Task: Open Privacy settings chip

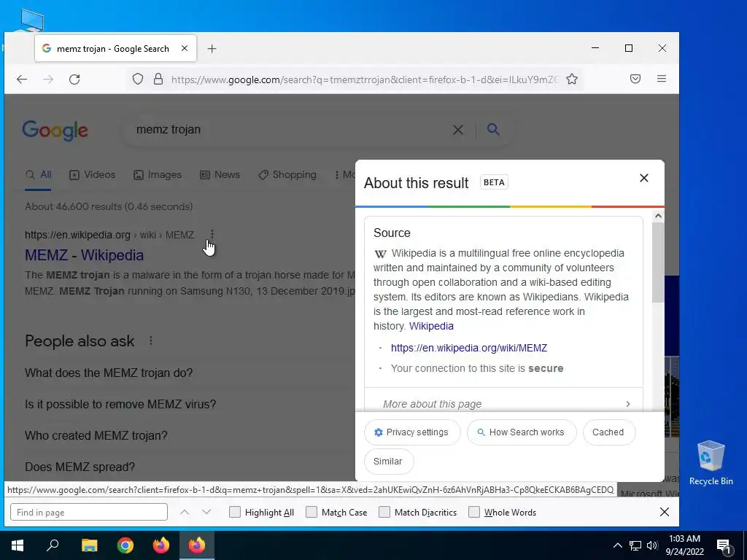Action: pos(412,432)
